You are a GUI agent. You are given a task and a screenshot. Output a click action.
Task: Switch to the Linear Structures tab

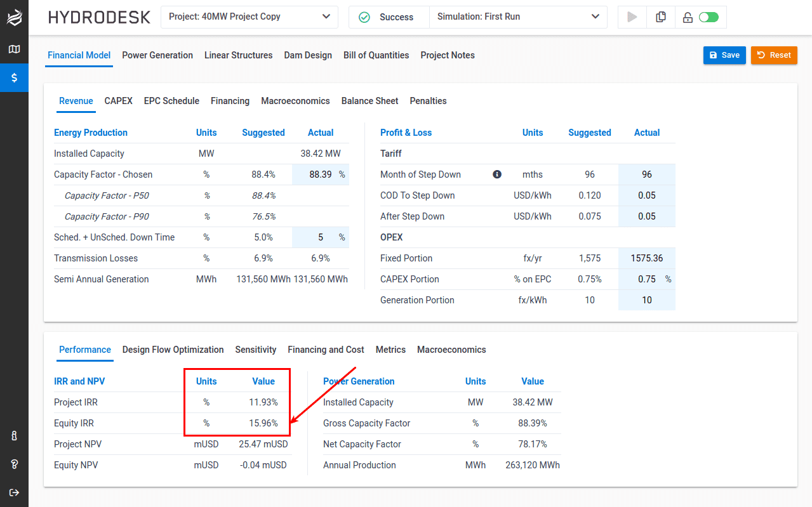(238, 55)
